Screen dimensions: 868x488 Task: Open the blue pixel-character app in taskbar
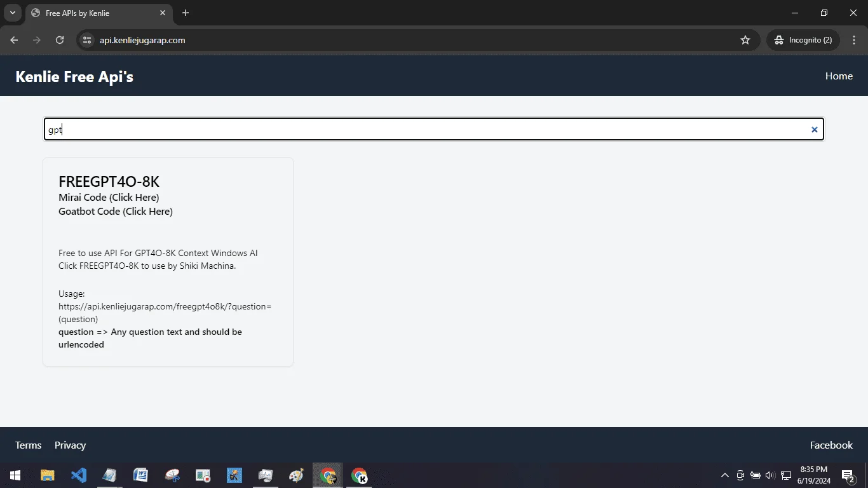coord(234,475)
